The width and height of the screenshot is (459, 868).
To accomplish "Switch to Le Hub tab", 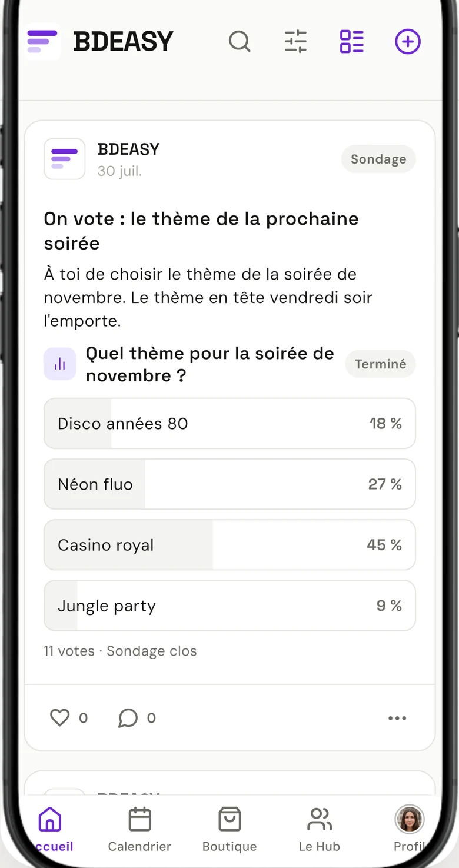I will [320, 830].
